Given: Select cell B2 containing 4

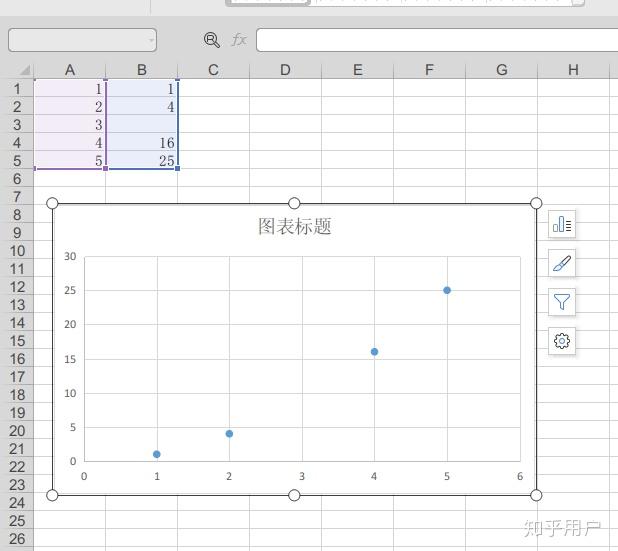Looking at the screenshot, I should click(142, 106).
